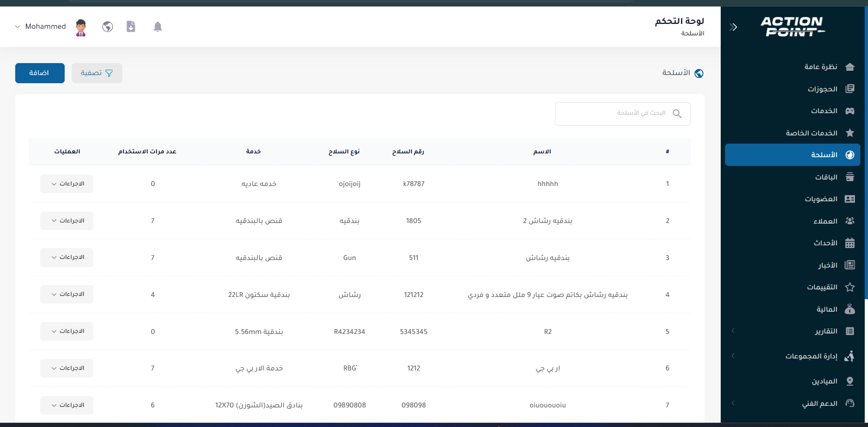
Task: Open الاجراءات dropdown for oiuouououiu row
Action: click(x=67, y=405)
